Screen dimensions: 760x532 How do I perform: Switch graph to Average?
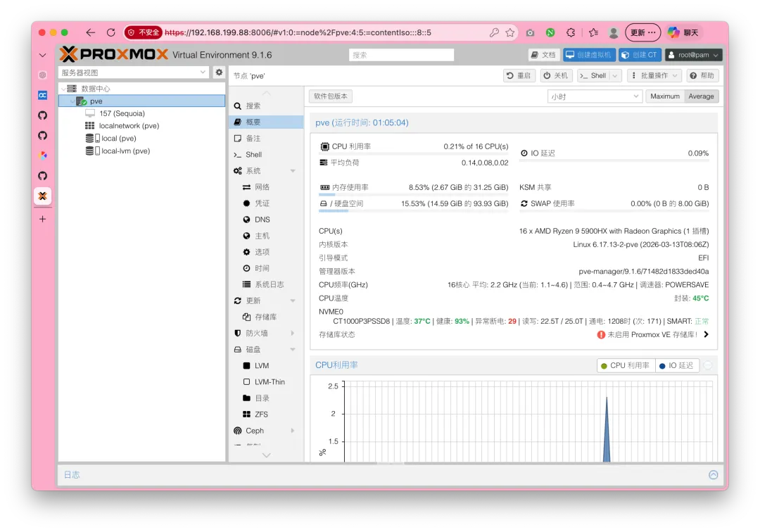tap(702, 96)
